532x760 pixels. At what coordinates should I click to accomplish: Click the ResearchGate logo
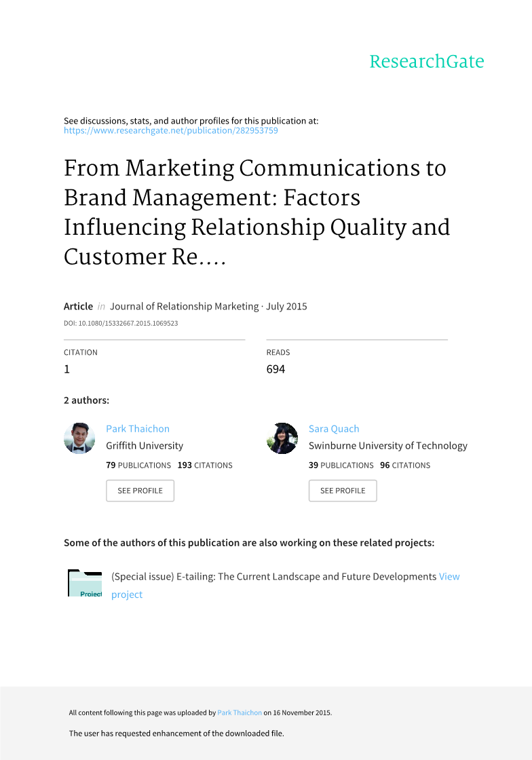click(426, 62)
